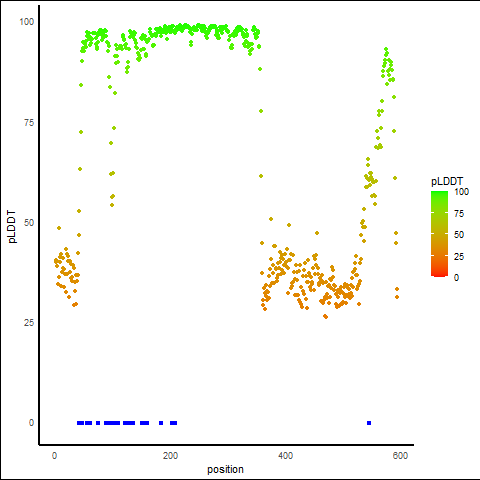Click the y-axis tick label 75
This screenshot has width=480, height=480.
(29, 123)
